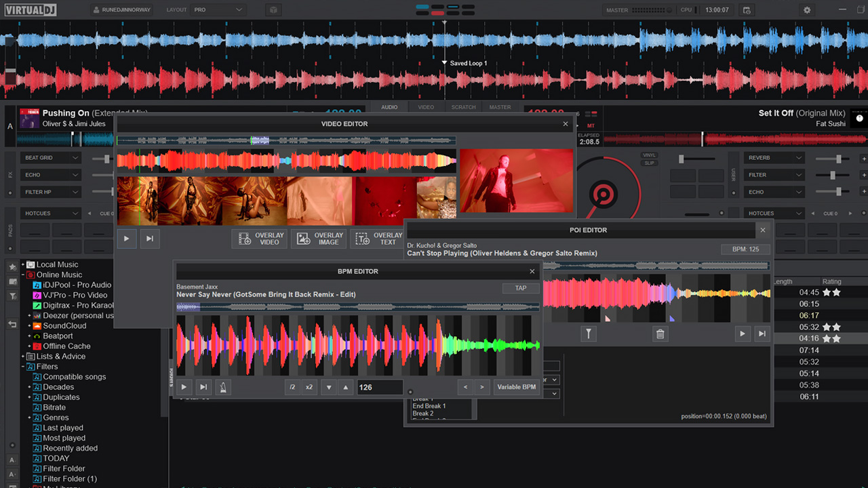Click the filter icon in POI Editor

(x=589, y=333)
